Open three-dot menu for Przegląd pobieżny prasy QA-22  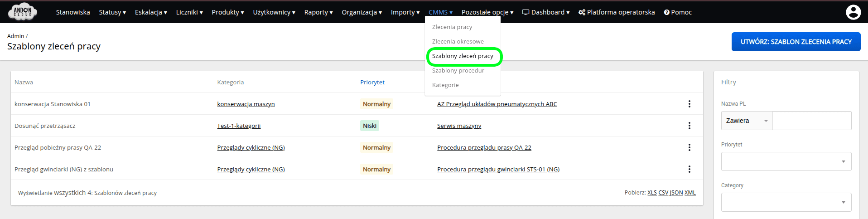(689, 147)
